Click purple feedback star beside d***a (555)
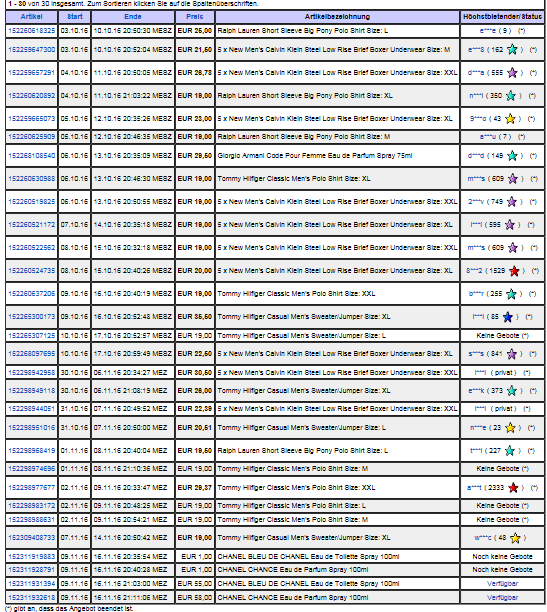Viewport: 547px width, 612px height. [x=512, y=72]
